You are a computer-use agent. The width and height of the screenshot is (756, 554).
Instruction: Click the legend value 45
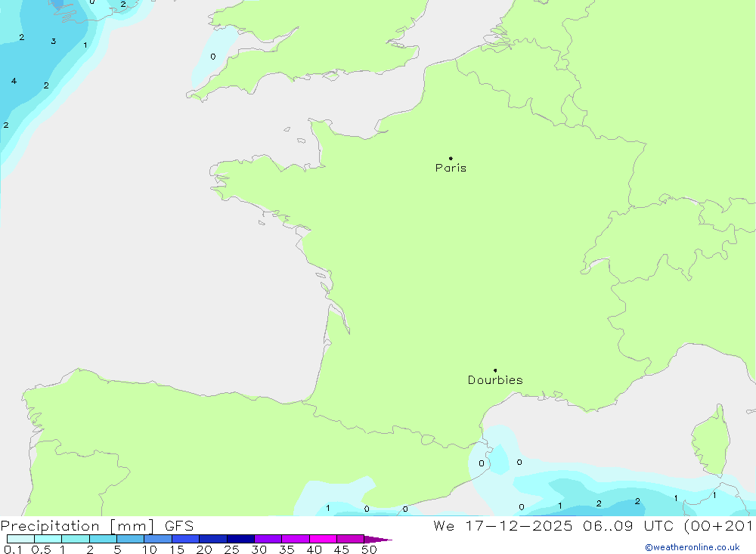tap(342, 549)
